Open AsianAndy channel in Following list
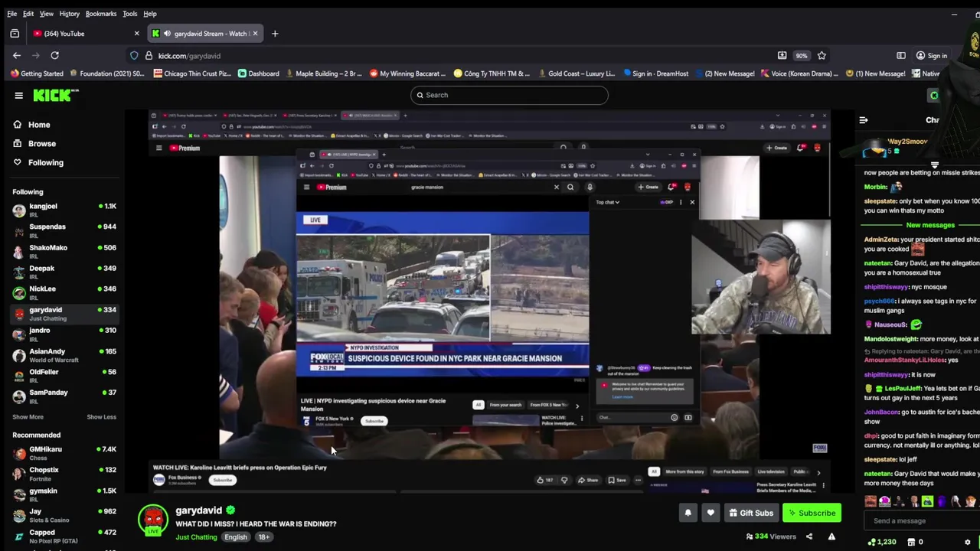980x551 pixels. [64, 355]
